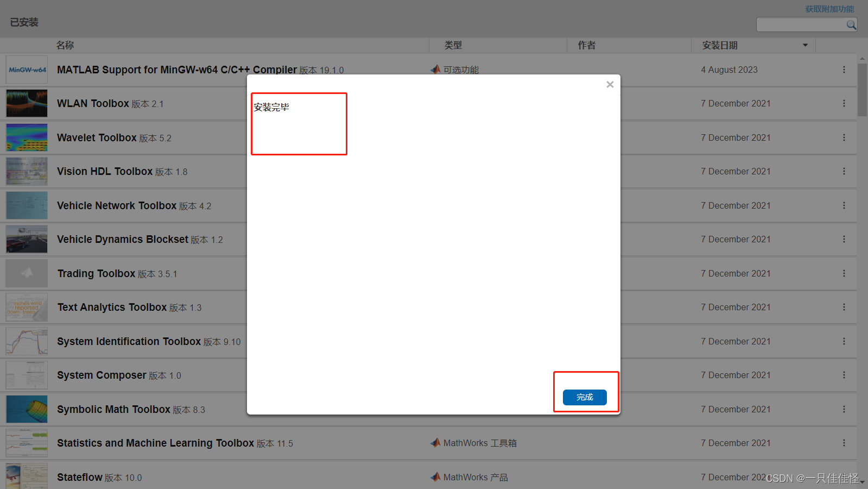Select the Vehicle Dynamics Blockset name
This screenshot has height=489, width=868.
(x=123, y=239)
